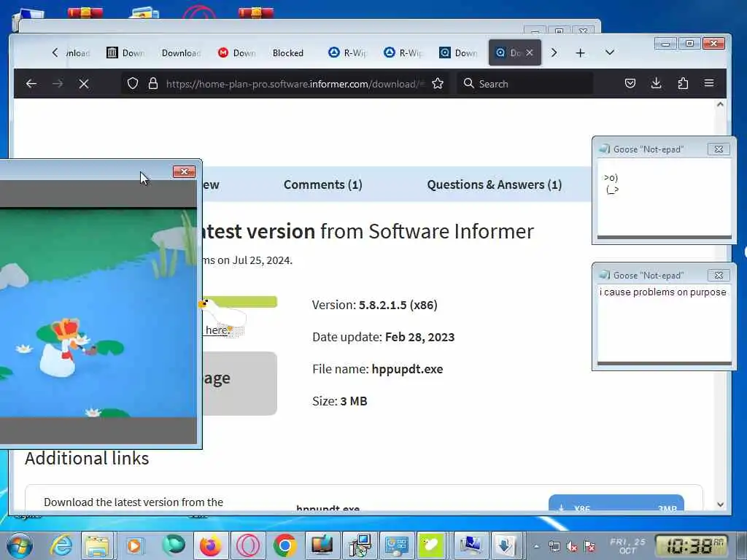Bookmark this page with the star

(438, 84)
